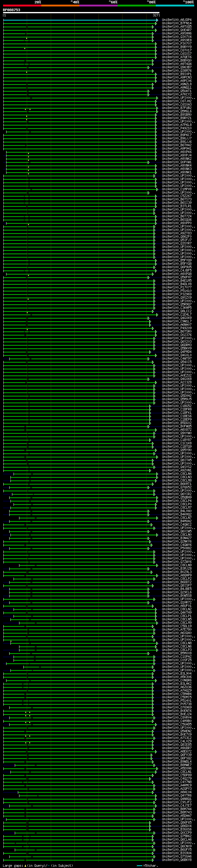
Task: Select label UniRef100_Q38M76
Action: tap(177, 71)
